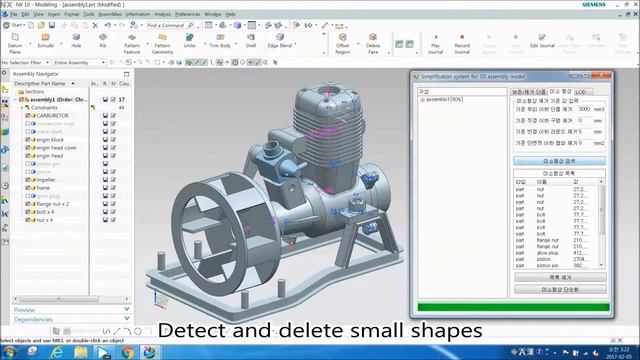
Task: Open File Explorer from the taskbar
Action: 80,352
